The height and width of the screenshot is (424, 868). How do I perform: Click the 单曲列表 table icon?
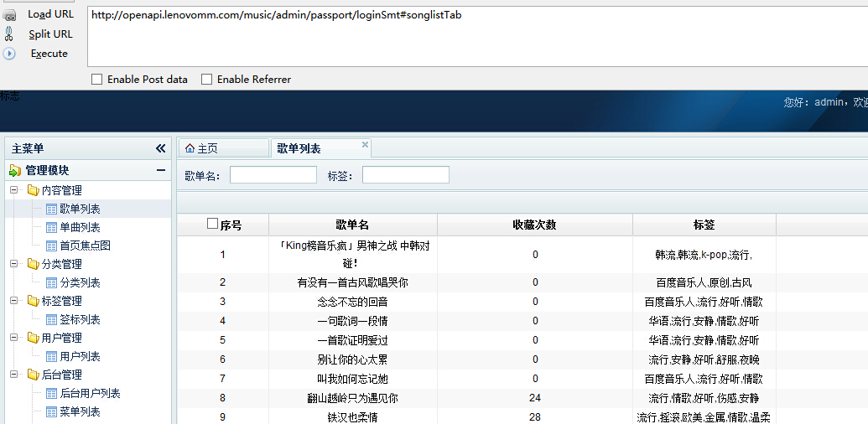[x=51, y=227]
